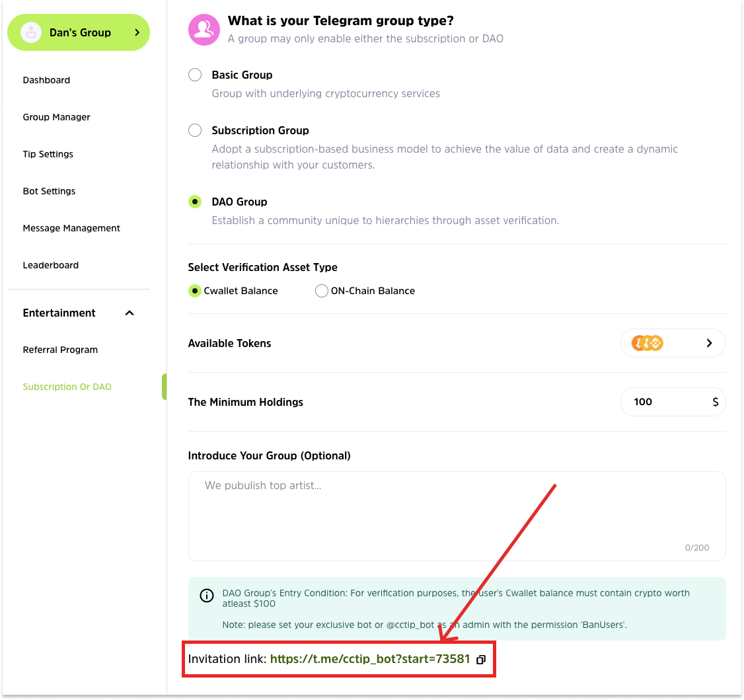Click the pink group type icon

[204, 30]
